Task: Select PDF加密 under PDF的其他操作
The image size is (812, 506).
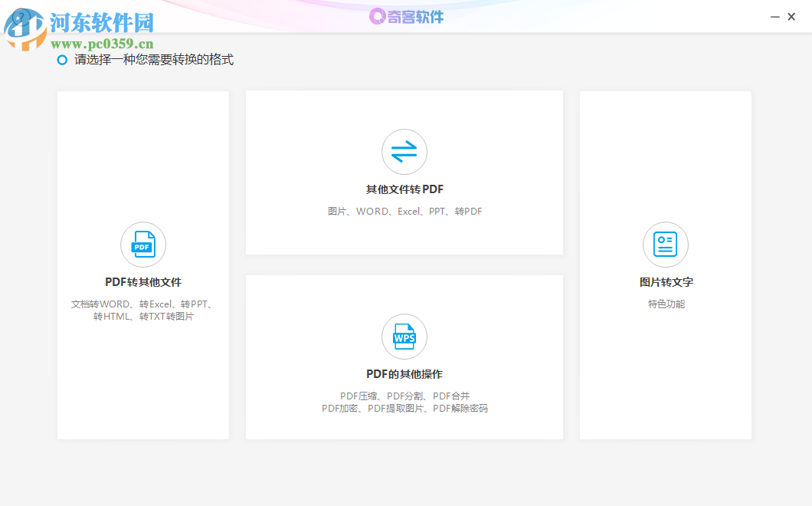Action: coord(338,409)
